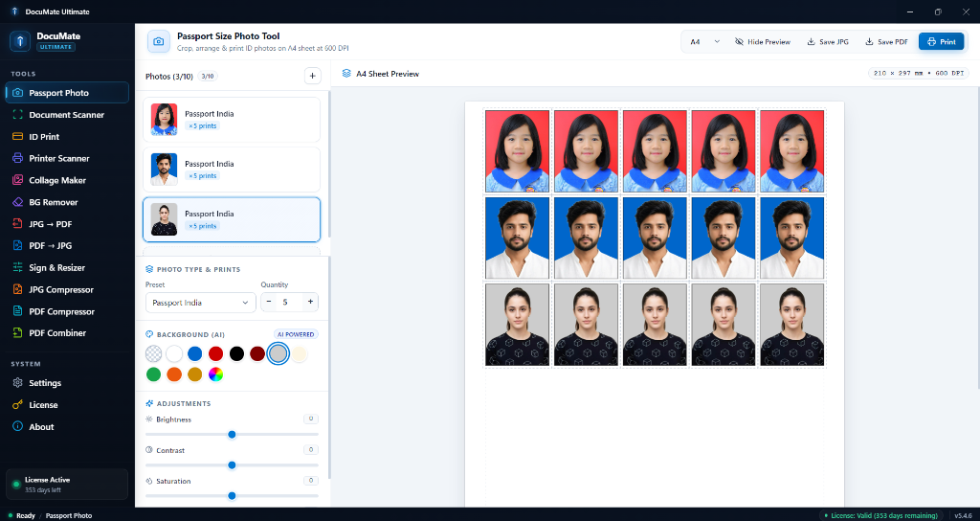This screenshot has width=980, height=521.
Task: Click the Background (AI) palette icon
Action: click(149, 334)
